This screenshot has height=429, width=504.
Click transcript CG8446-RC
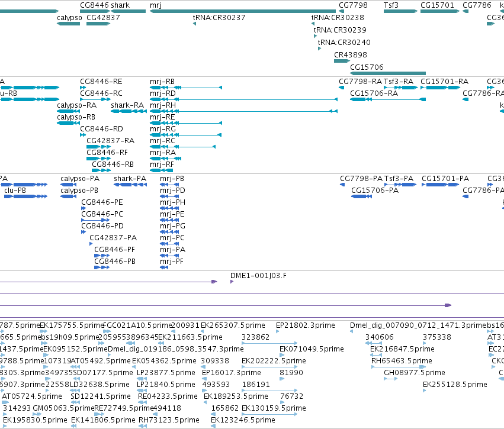pyautogui.click(x=95, y=99)
